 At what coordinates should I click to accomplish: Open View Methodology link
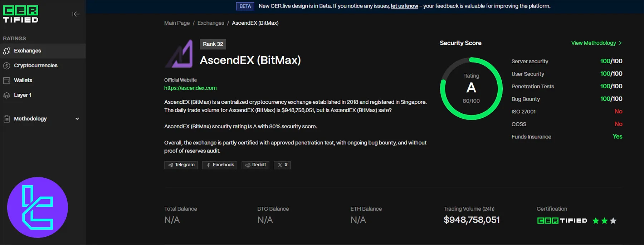(x=597, y=43)
